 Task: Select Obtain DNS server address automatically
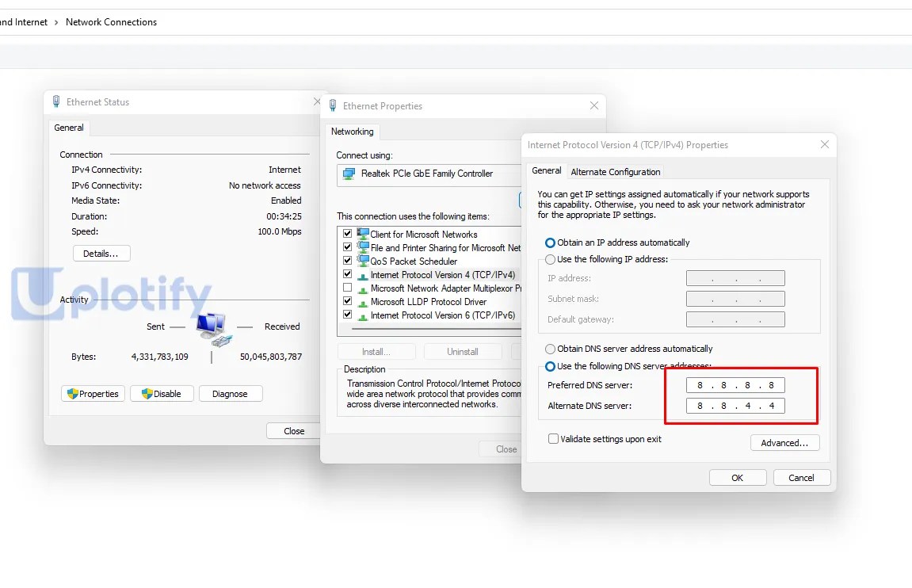550,349
